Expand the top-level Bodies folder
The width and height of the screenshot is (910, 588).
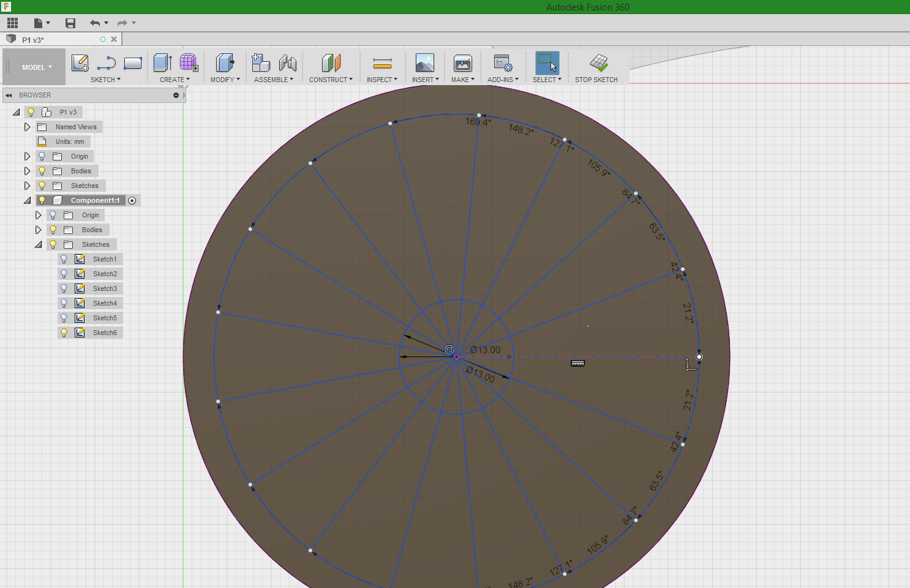point(27,171)
